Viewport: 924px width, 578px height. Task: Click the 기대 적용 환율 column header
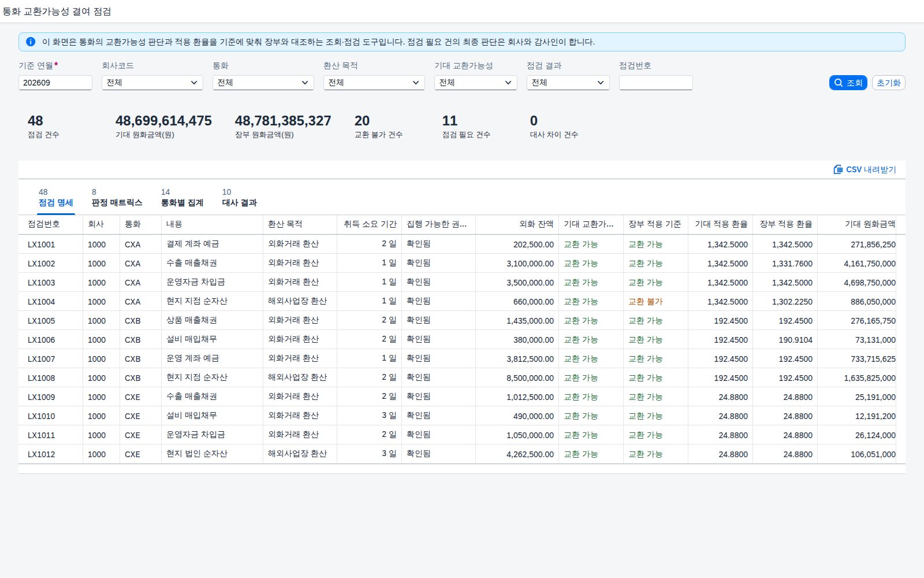(721, 224)
